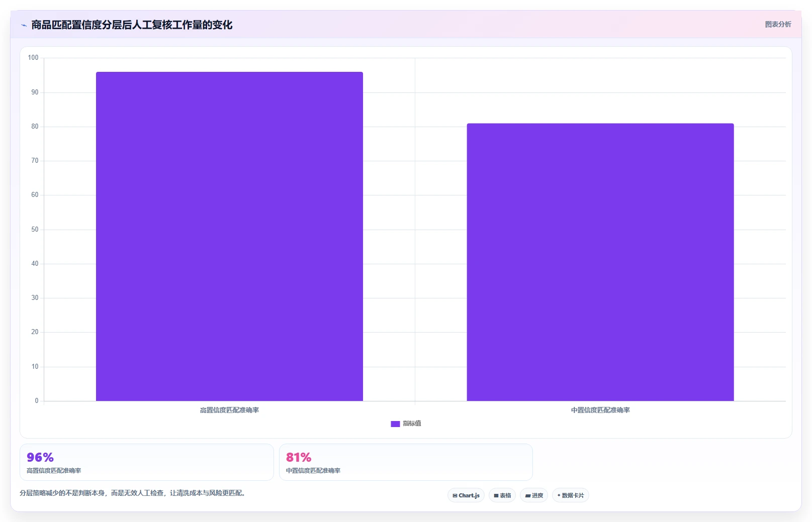The width and height of the screenshot is (812, 522).
Task: Click the 高置信度匹配准确率 x-axis label
Action: coord(229,410)
